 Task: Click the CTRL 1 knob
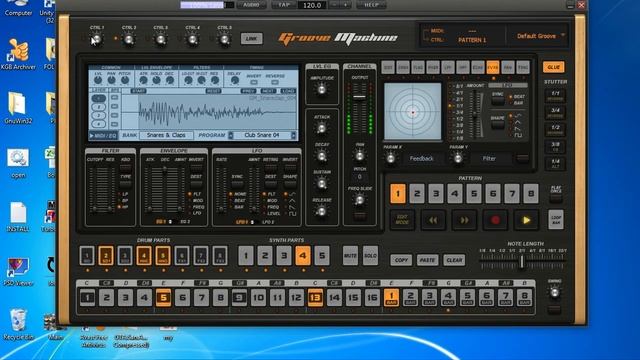click(97, 40)
